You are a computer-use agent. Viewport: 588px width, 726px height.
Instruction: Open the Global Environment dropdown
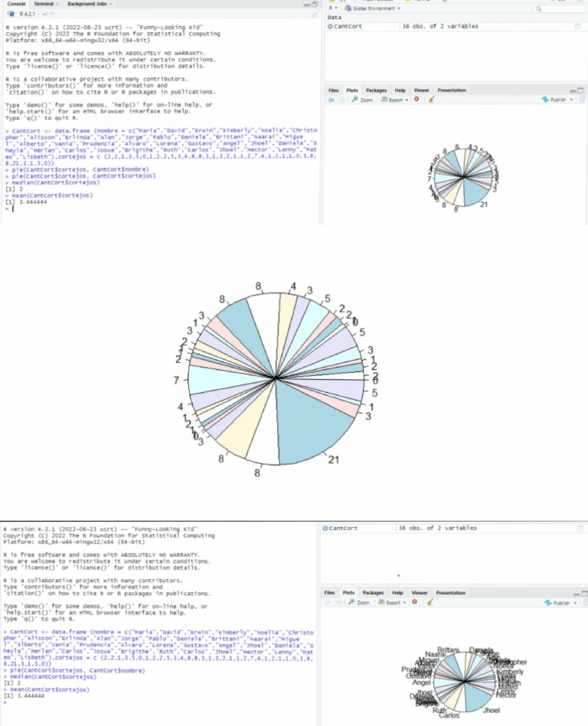[x=373, y=8]
